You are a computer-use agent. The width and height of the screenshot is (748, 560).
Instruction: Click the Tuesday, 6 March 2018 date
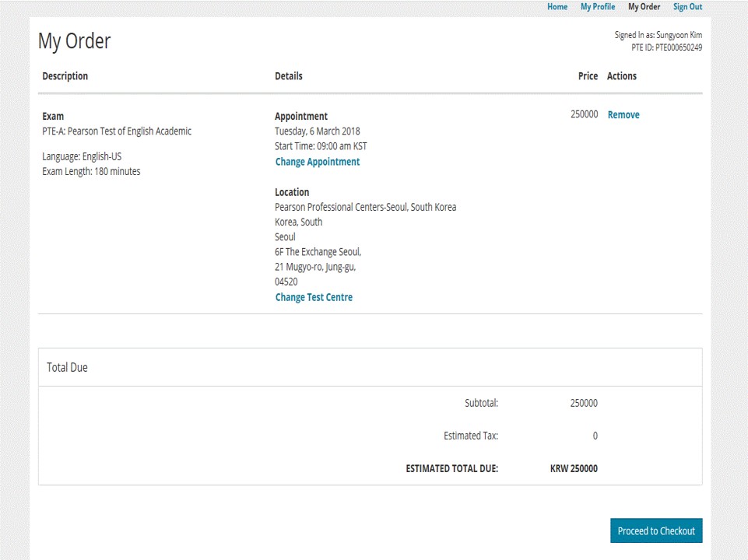tap(318, 131)
